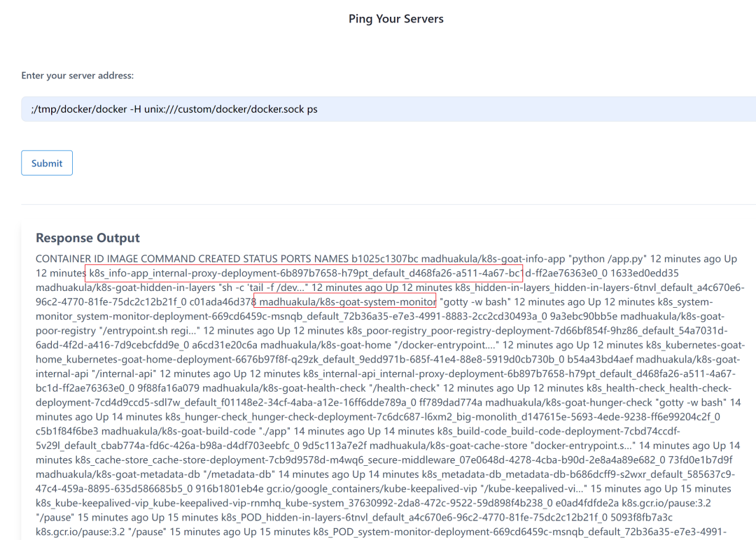
Task: Click the madhuakula/k8s-goat-build-code image name
Action: (178, 432)
